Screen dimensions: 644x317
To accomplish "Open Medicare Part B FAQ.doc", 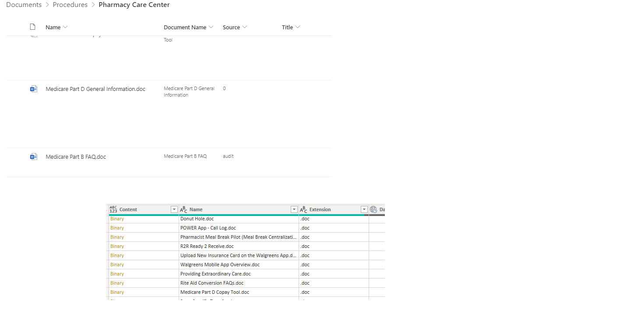I will [x=76, y=157].
